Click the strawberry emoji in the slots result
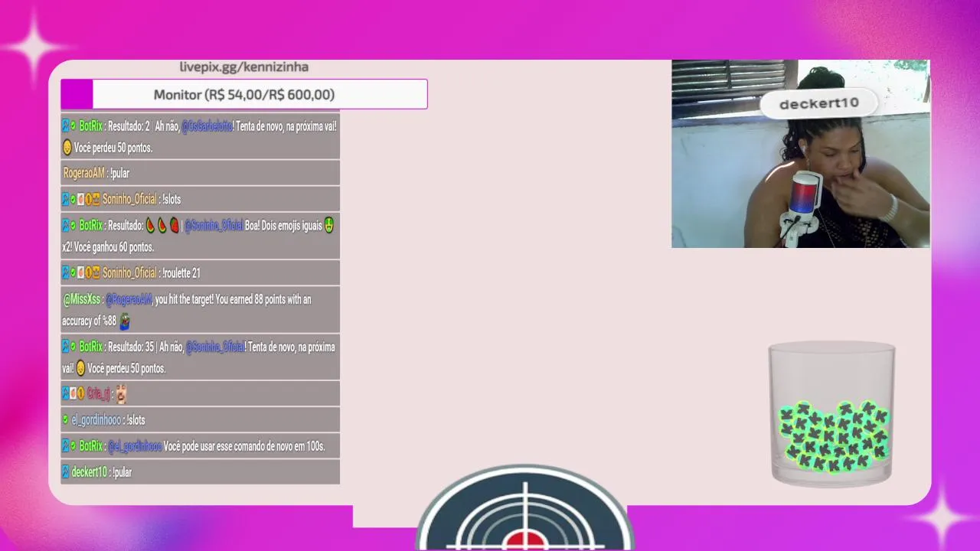 click(x=174, y=226)
